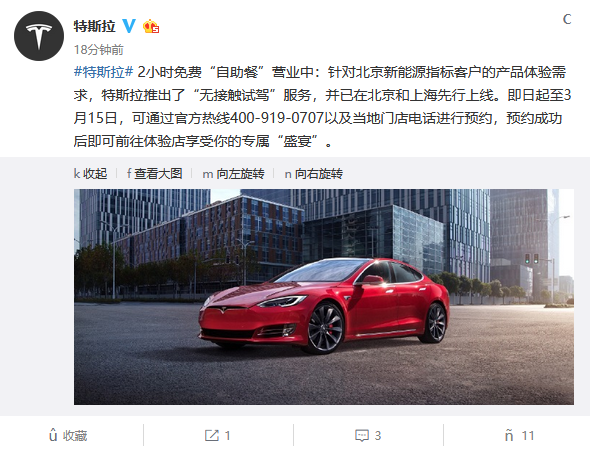Favorite the post with 收藏

pyautogui.click(x=68, y=436)
